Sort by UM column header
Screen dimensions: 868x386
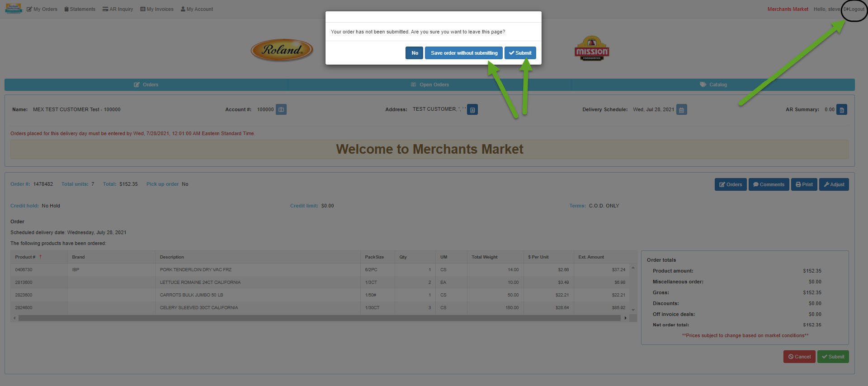point(451,257)
